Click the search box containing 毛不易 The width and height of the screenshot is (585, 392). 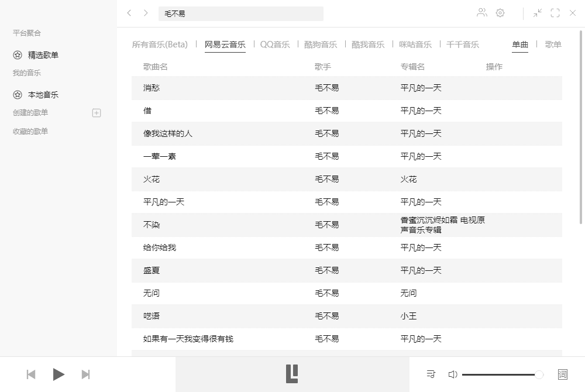coord(241,13)
